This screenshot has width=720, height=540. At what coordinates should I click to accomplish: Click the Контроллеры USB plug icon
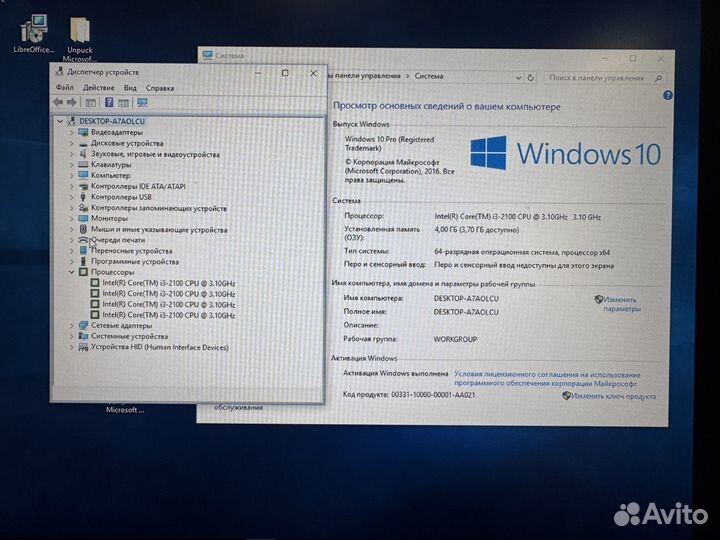83,197
